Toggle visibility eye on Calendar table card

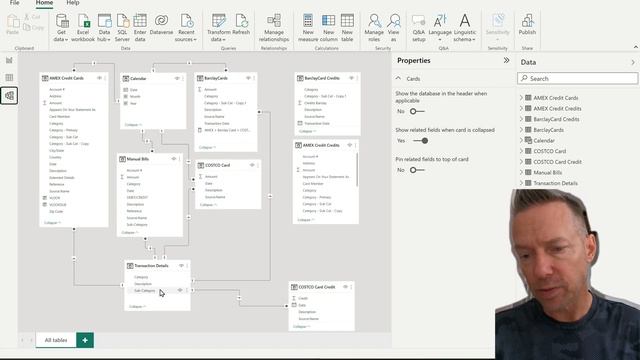pyautogui.click(x=177, y=78)
